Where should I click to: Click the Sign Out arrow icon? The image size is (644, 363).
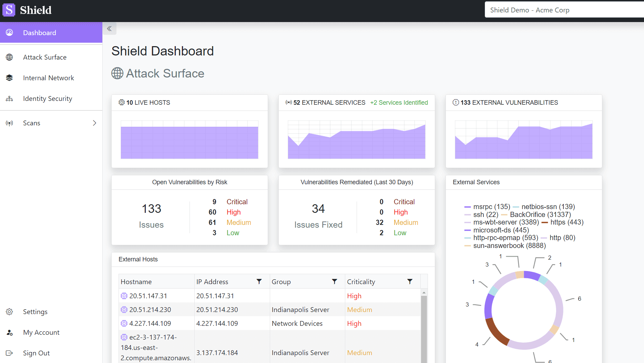click(10, 353)
